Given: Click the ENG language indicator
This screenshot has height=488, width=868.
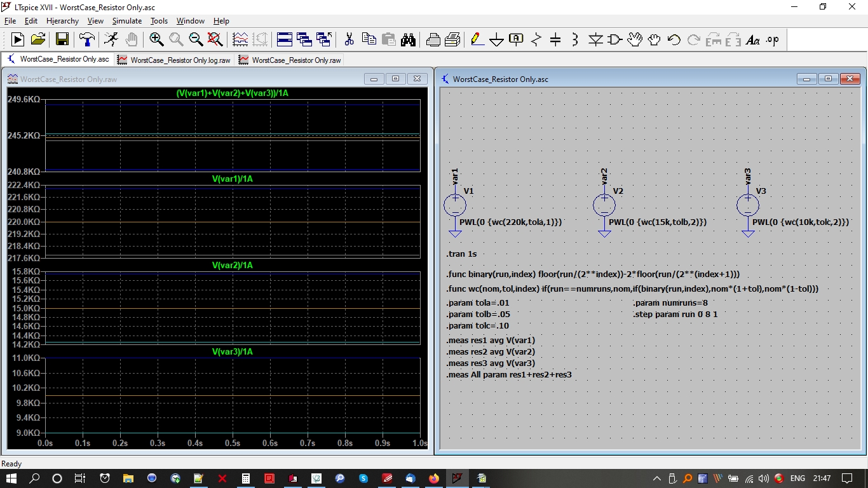Looking at the screenshot, I should click(797, 478).
